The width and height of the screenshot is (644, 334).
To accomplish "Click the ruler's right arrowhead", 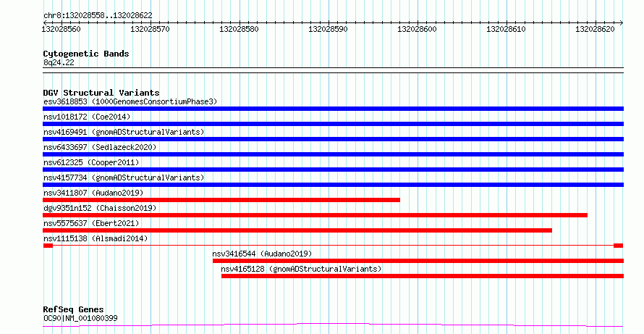I will point(622,23).
